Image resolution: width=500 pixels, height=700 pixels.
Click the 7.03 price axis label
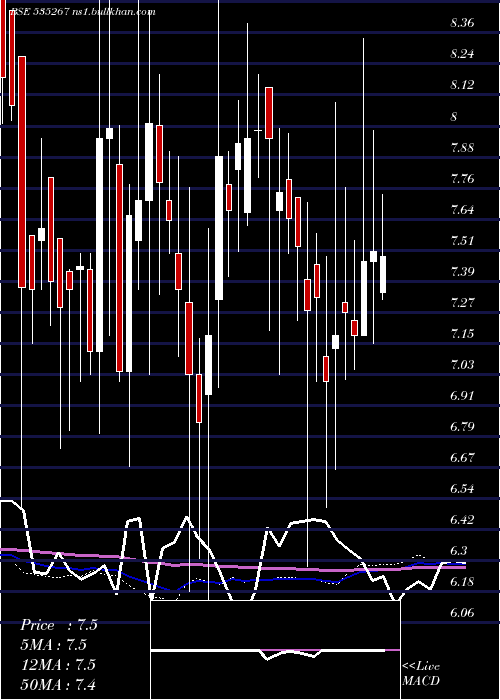click(462, 365)
